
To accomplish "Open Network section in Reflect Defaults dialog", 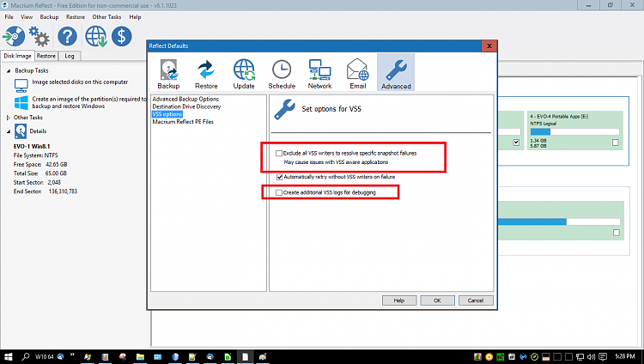I will pyautogui.click(x=319, y=74).
